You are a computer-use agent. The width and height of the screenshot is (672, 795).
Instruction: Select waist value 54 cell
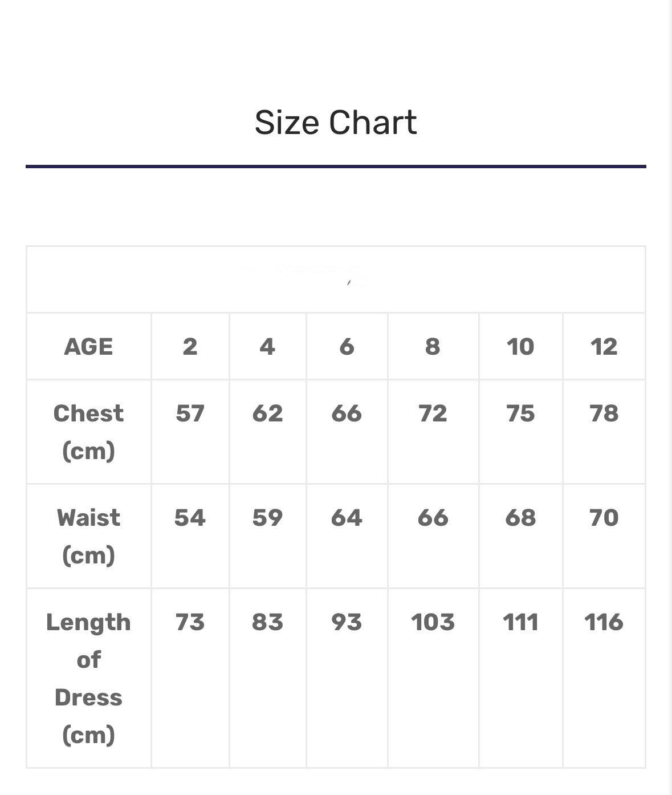190,518
